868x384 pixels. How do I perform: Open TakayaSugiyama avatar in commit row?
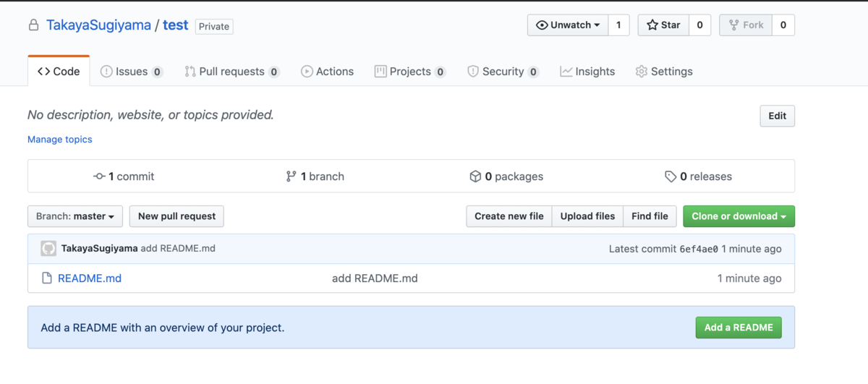coord(48,248)
